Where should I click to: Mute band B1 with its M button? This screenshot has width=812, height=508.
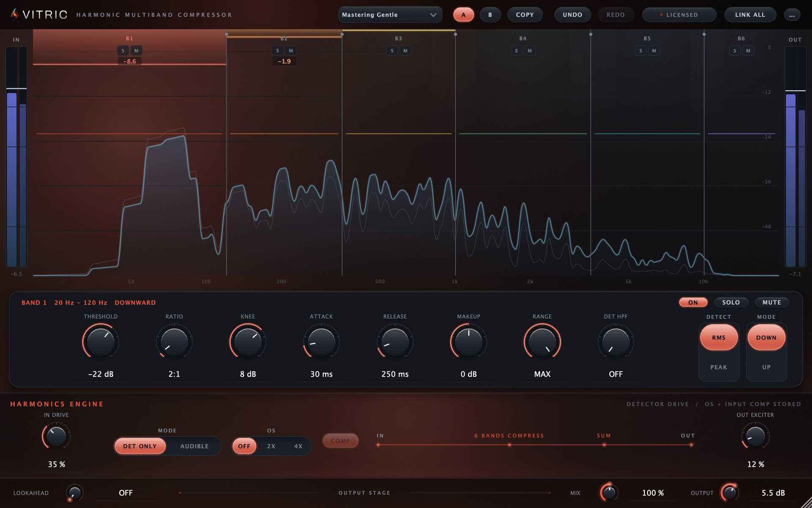point(136,51)
